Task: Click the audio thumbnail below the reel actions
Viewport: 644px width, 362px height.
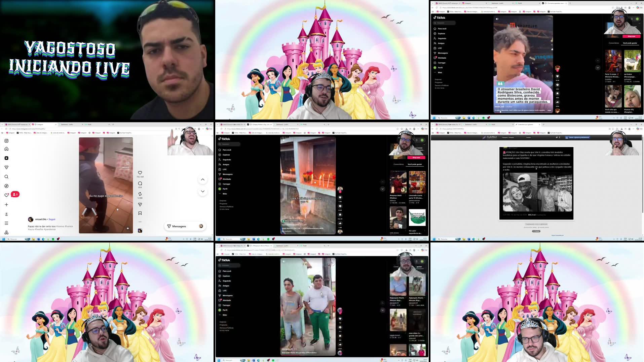Action: click(x=140, y=231)
